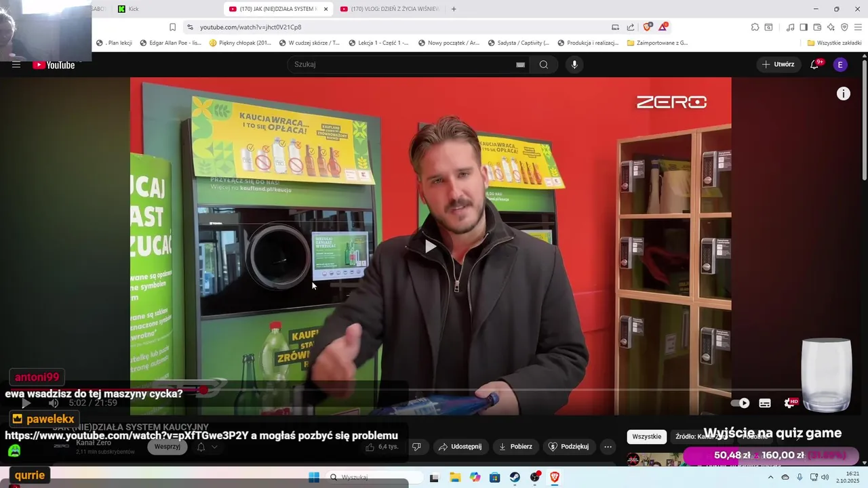Seek using the video progress bar
868x488 pixels.
[431, 390]
